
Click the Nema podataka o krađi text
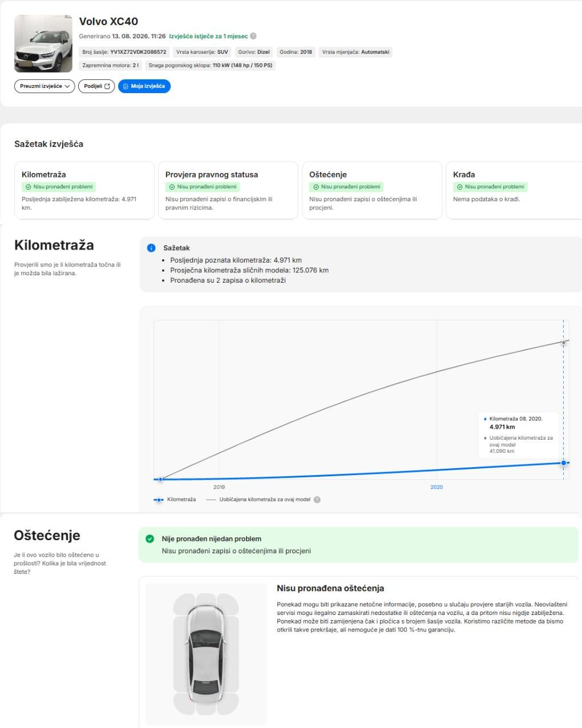tap(487, 199)
